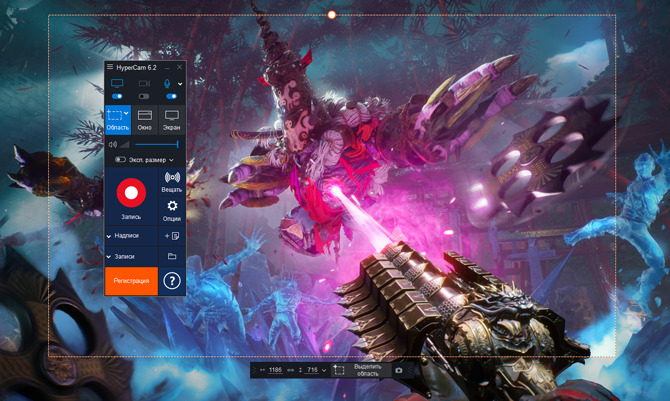Screen dimensions: 670x401
Task: Toggle webcam capture switch under the camera icon
Action: [x=144, y=96]
